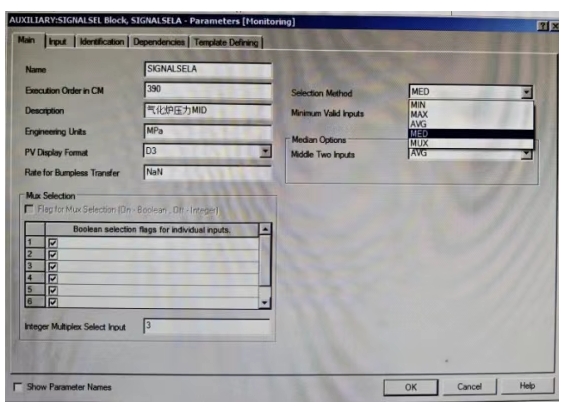565x408 pixels.
Task: Toggle Flag for Mux Selection checkbox
Action: coord(29,209)
